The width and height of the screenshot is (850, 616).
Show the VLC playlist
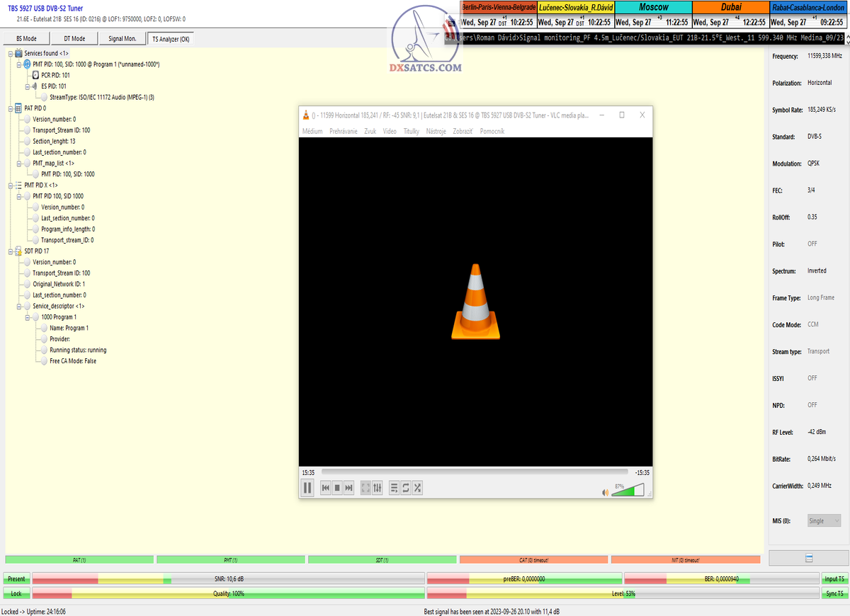(x=395, y=487)
